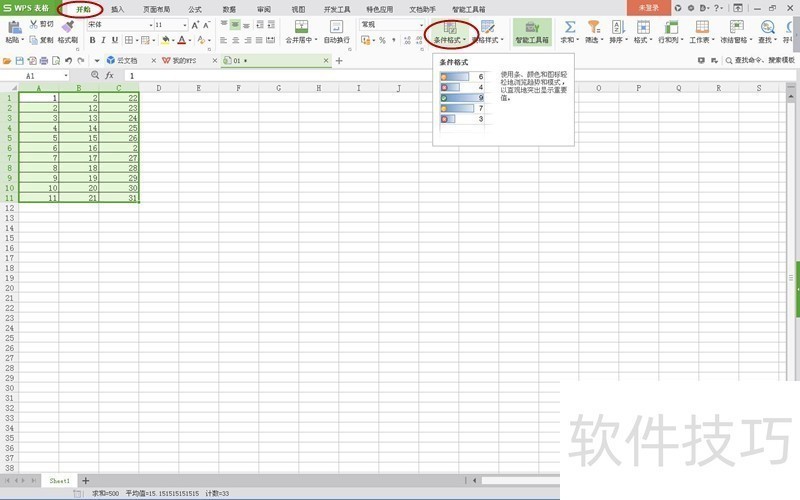Click the Freeze Panes (冻结窗格) icon
Image resolution: width=800 pixels, height=500 pixels.
(x=736, y=27)
